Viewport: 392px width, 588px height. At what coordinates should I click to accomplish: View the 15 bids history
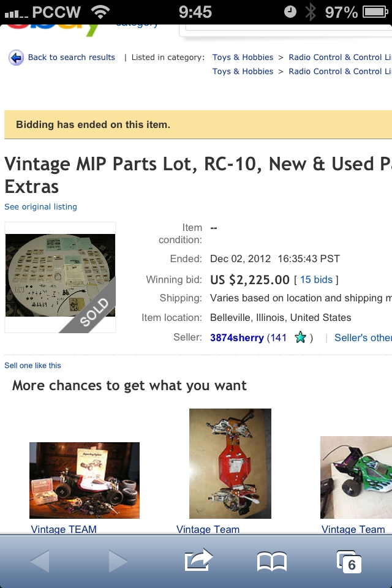pyautogui.click(x=316, y=280)
